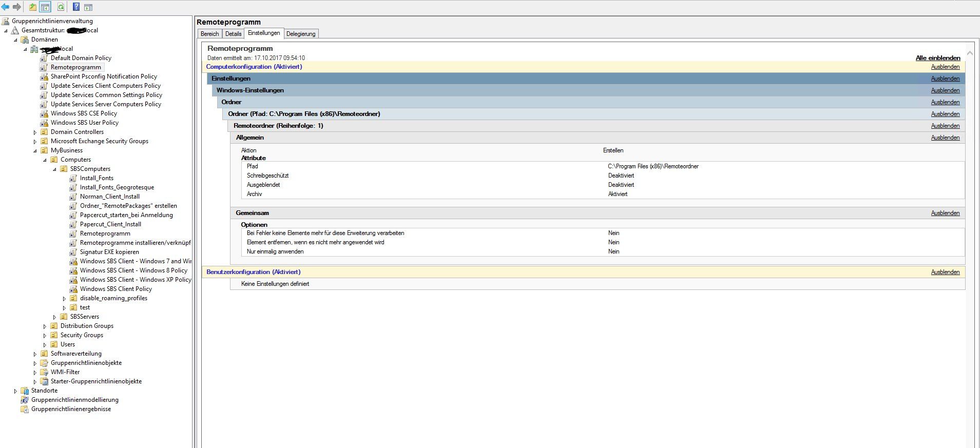Expand the Security Groups node
Viewport: 980px width, 448px height.
45,336
